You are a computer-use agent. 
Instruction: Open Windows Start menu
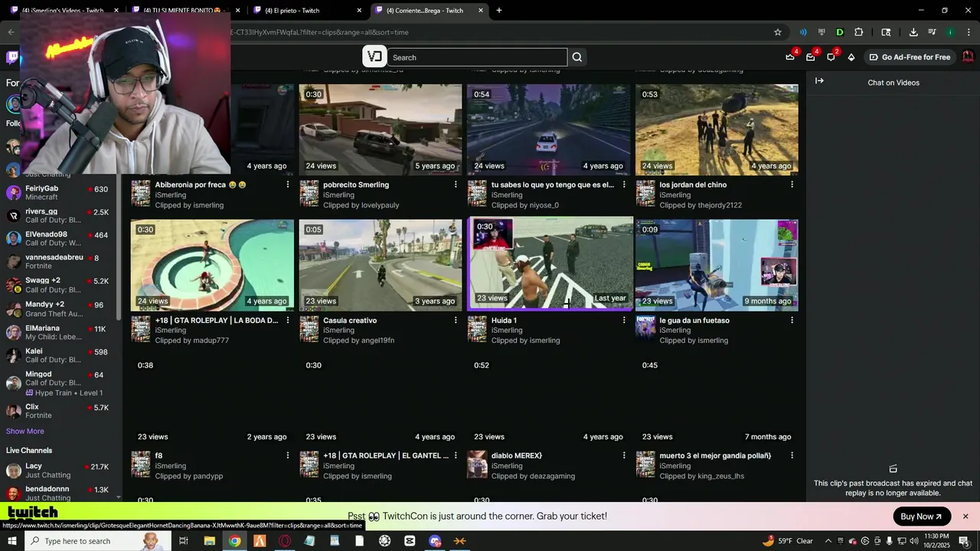coord(11,541)
